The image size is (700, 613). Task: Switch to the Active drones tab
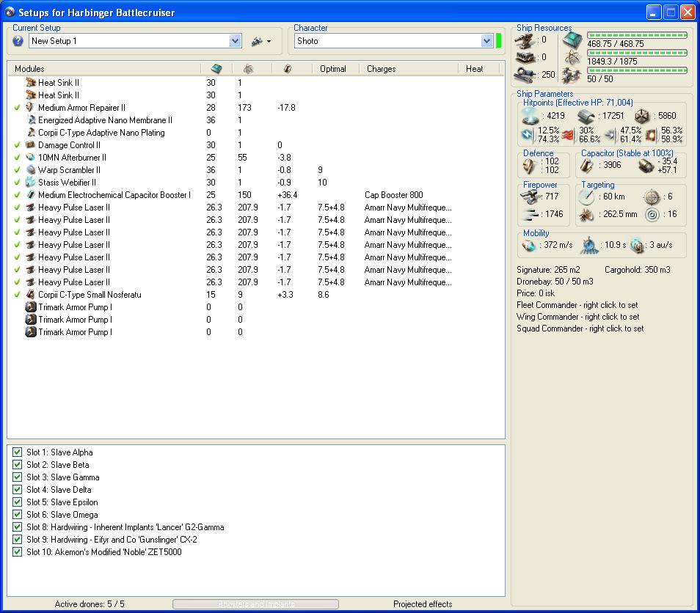tap(90, 604)
